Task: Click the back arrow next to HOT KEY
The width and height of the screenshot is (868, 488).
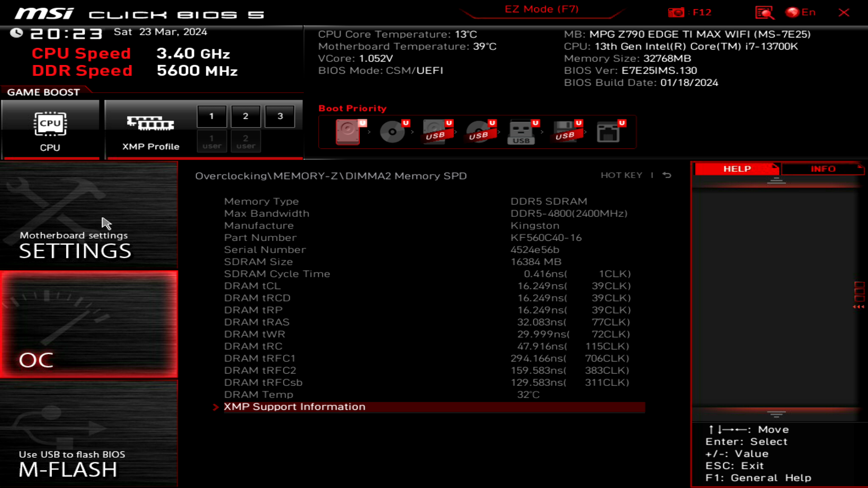Action: click(667, 175)
